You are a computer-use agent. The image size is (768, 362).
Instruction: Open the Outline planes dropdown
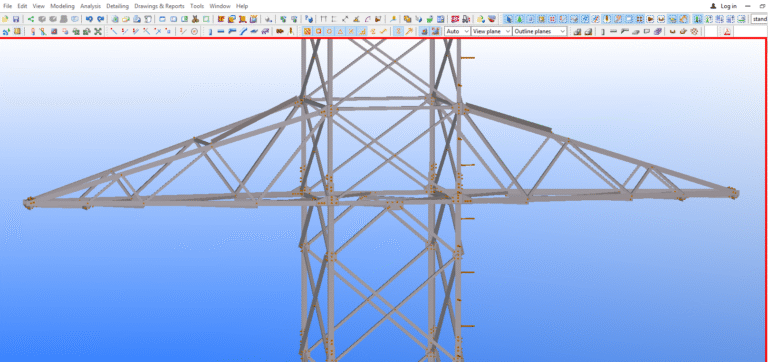(539, 31)
